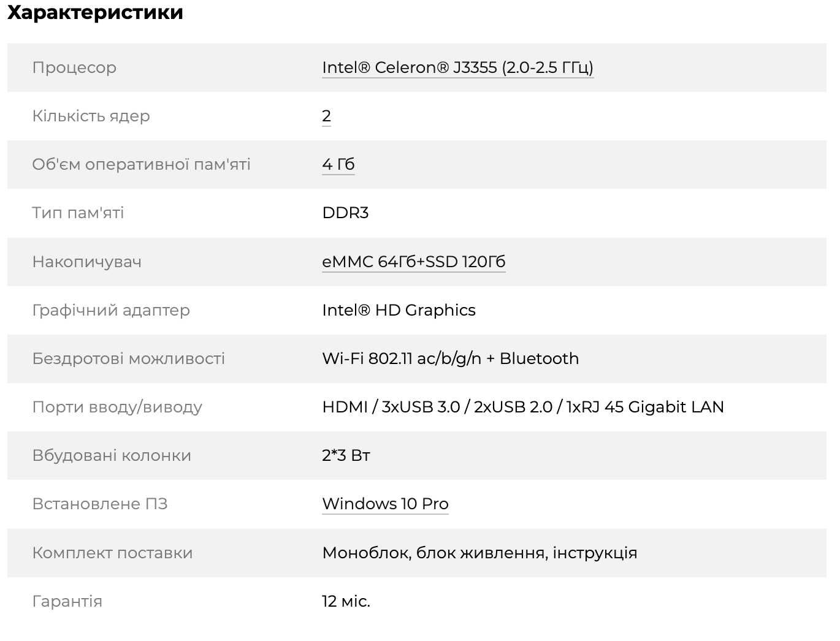Click the Накопичувач row label

coord(86,262)
